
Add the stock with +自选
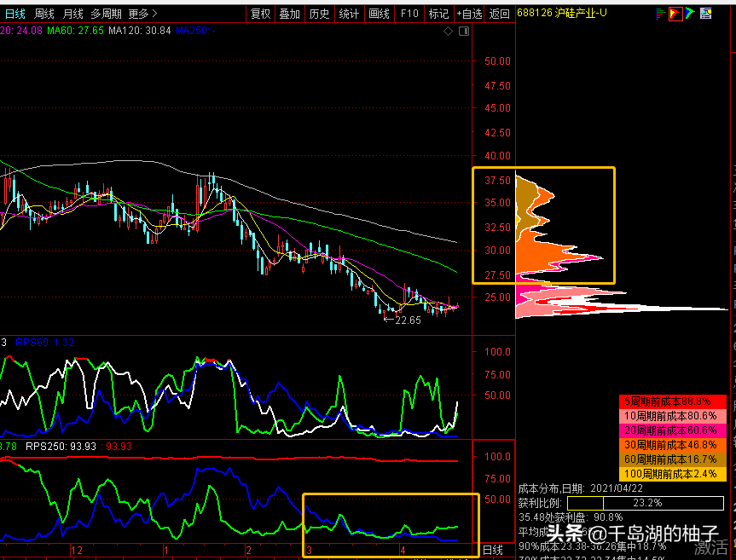469,14
